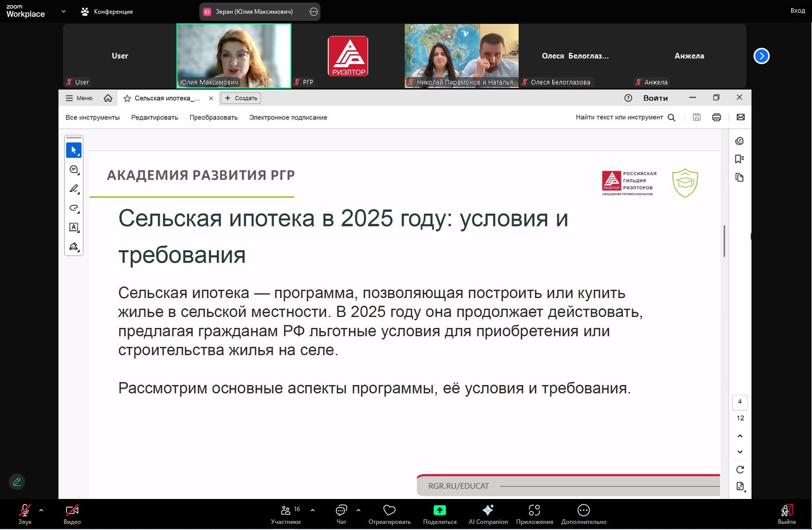Screen dimensions: 812x530
Task: Click Найти текст или инструмент search
Action: pos(625,117)
